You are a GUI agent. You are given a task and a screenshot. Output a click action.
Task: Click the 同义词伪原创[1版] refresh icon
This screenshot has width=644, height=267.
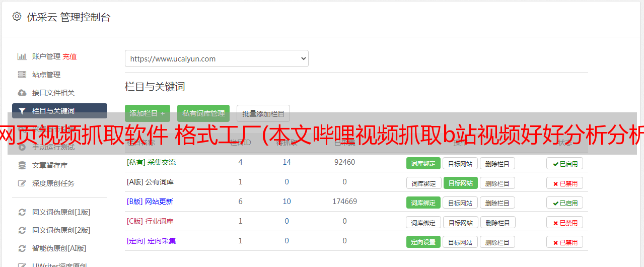click(22, 212)
